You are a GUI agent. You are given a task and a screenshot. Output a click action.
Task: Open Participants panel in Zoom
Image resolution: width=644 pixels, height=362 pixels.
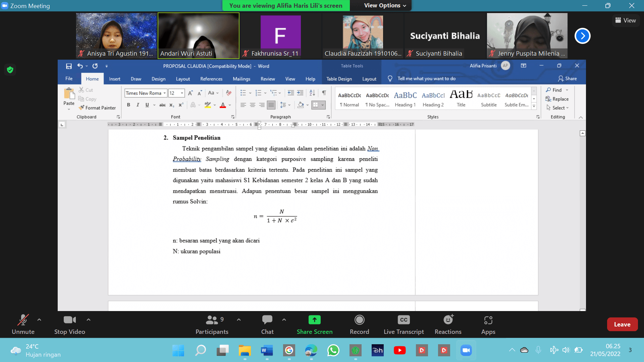pos(212,324)
